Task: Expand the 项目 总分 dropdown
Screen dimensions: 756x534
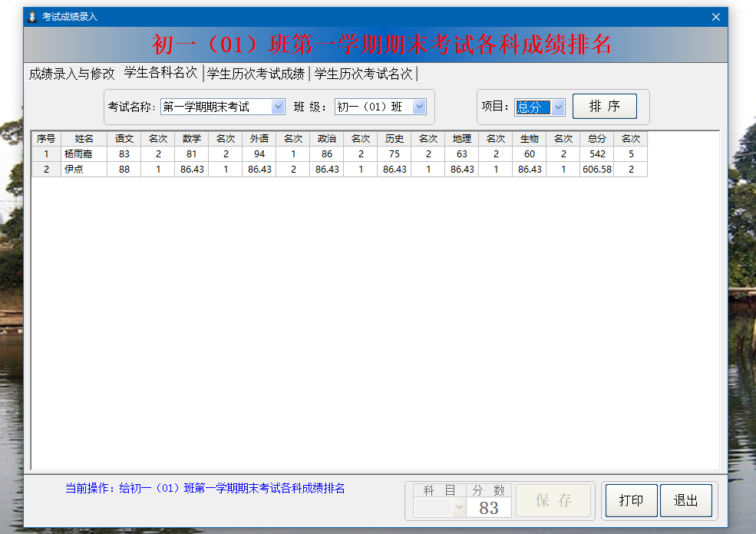Action: (558, 107)
